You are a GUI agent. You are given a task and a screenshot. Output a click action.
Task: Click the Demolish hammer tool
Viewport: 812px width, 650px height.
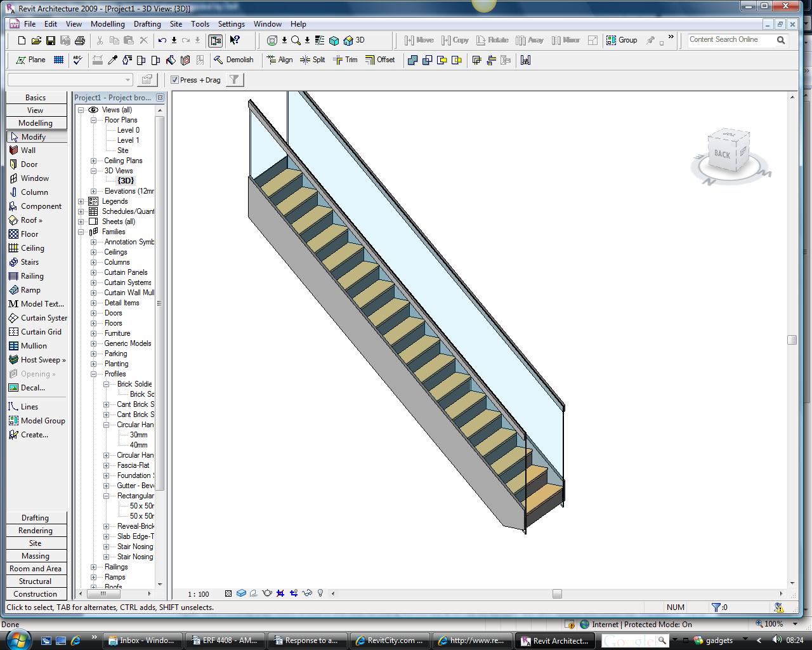pos(233,60)
